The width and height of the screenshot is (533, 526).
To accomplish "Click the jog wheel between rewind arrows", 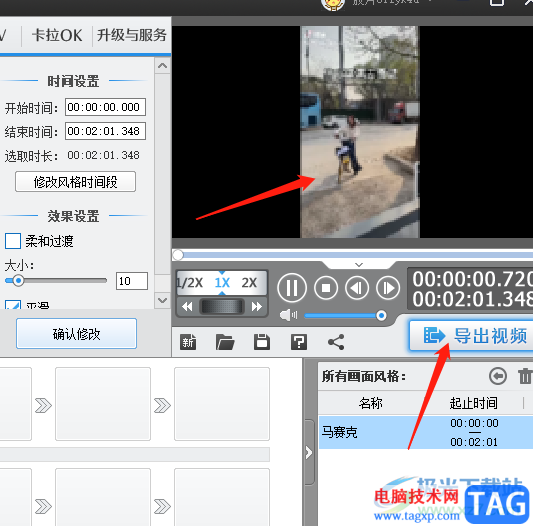I will pyautogui.click(x=222, y=306).
